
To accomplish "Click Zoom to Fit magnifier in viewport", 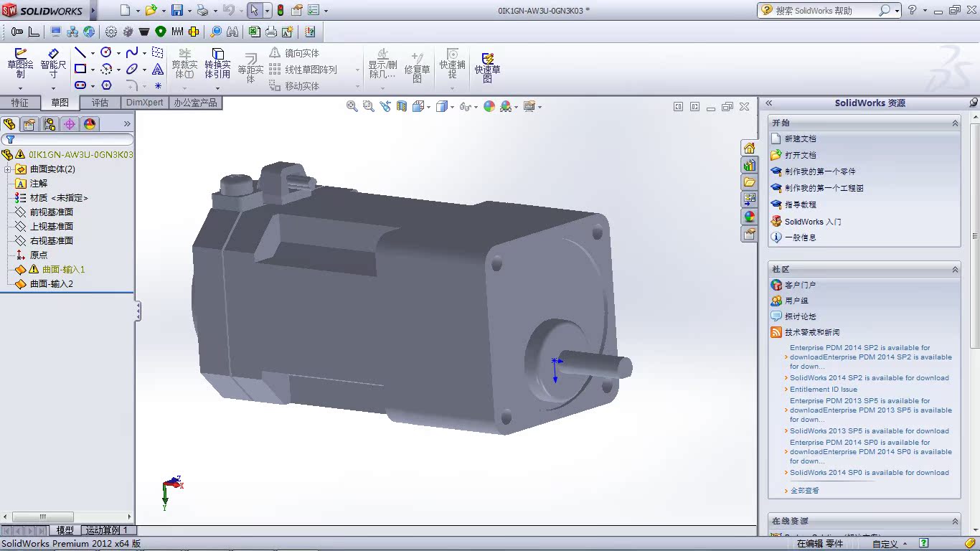I will click(352, 106).
